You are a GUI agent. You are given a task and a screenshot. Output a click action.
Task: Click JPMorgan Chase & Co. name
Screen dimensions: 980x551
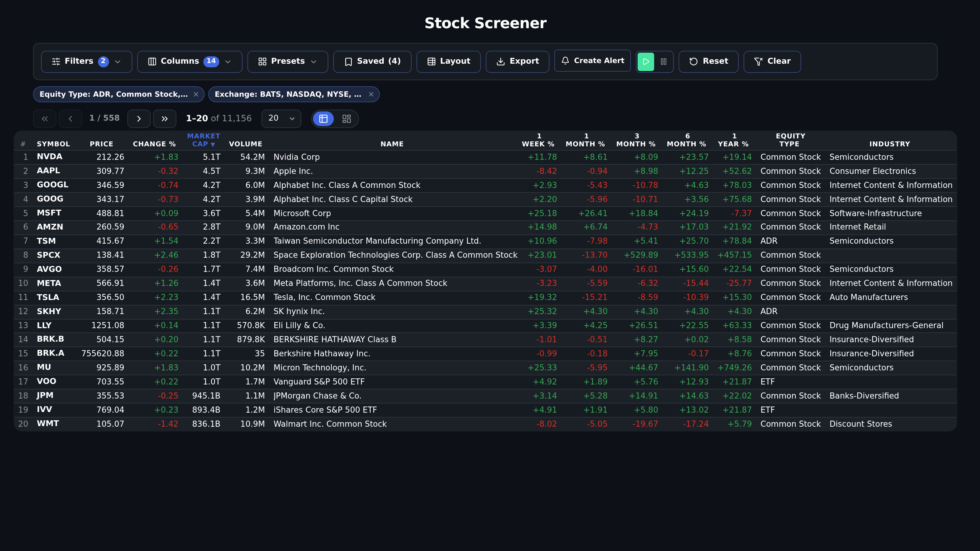coord(317,396)
